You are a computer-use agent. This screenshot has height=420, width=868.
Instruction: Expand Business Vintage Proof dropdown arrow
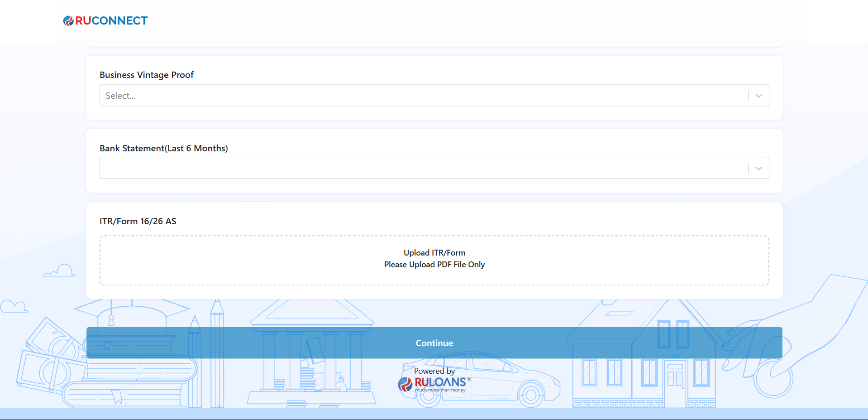(x=758, y=96)
